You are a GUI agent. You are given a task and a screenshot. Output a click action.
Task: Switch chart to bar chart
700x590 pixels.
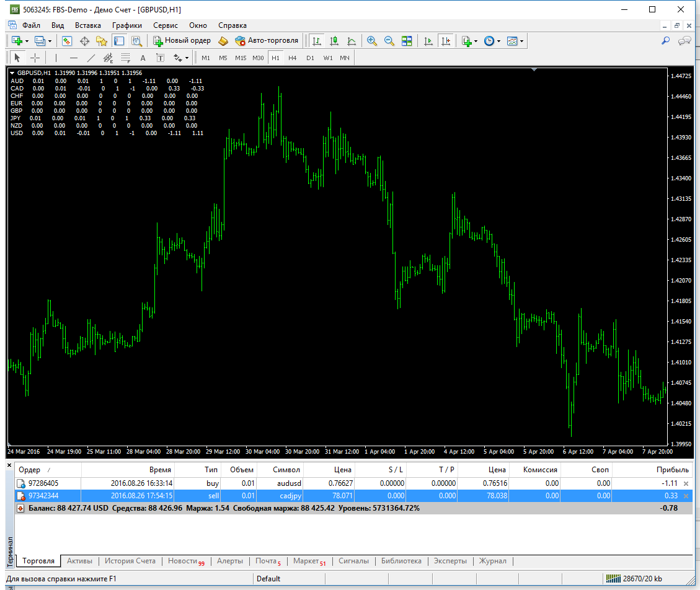317,41
